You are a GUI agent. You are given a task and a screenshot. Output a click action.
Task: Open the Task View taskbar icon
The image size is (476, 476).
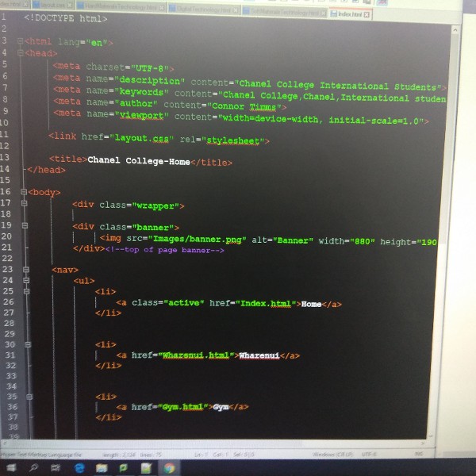56,468
